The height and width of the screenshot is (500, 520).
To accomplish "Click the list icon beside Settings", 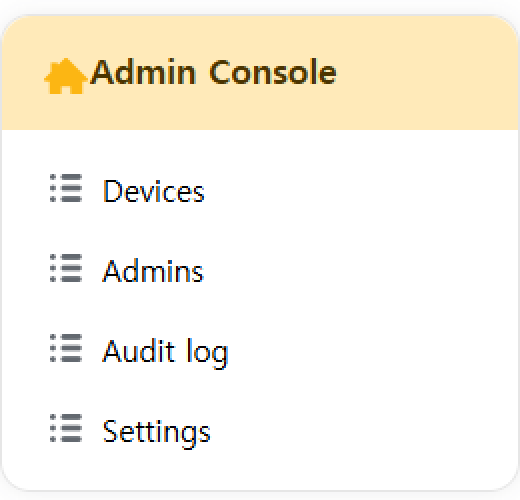I will [66, 428].
